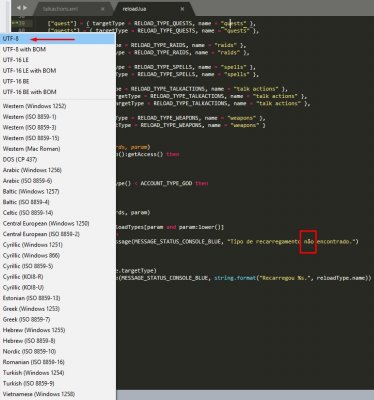374x400 pixels.
Task: Select DOS (CP 437) encoding
Action: tap(58, 159)
